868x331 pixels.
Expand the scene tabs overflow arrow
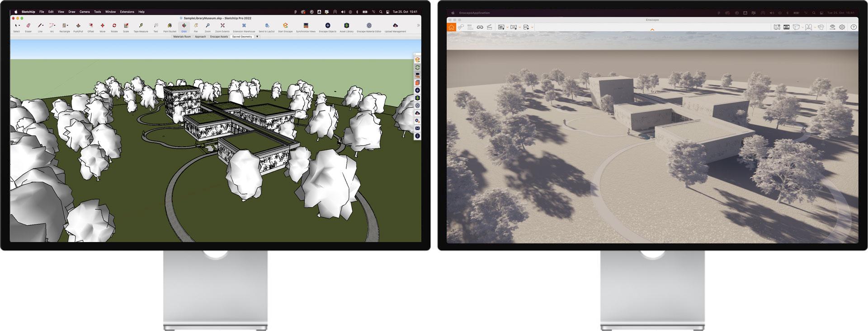point(257,37)
